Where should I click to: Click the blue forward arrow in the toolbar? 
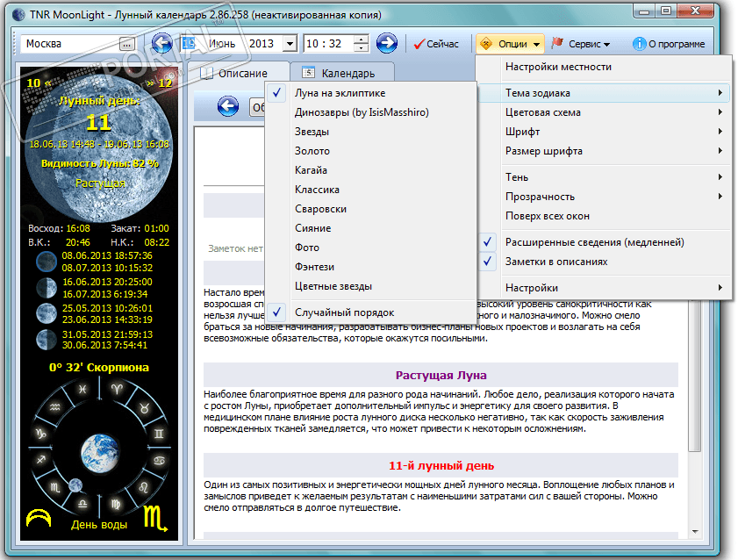coord(387,44)
